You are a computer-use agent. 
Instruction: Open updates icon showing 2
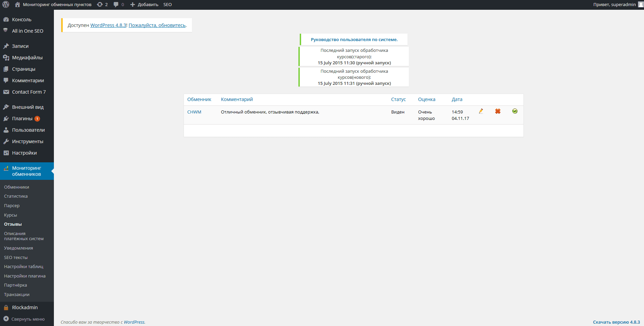(x=100, y=4)
